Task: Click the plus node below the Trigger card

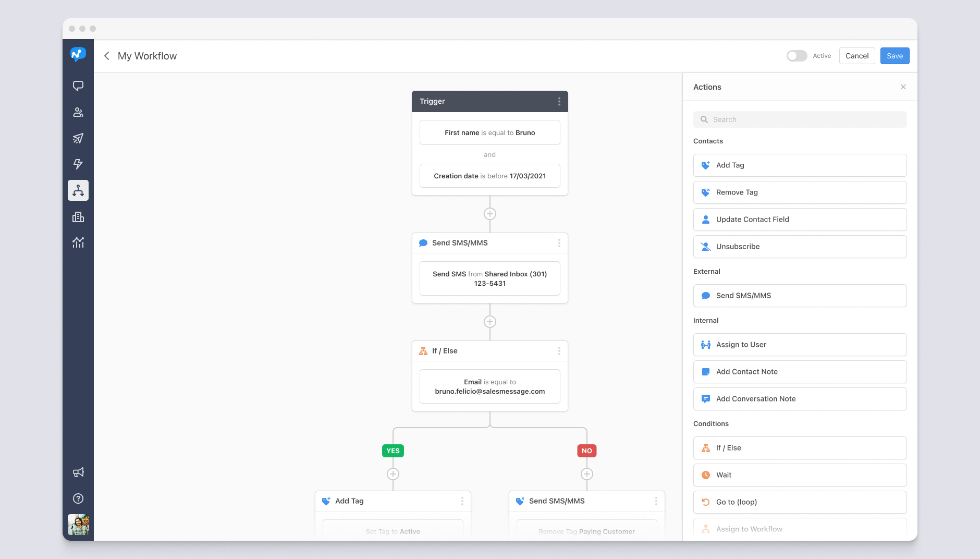Action: [489, 213]
